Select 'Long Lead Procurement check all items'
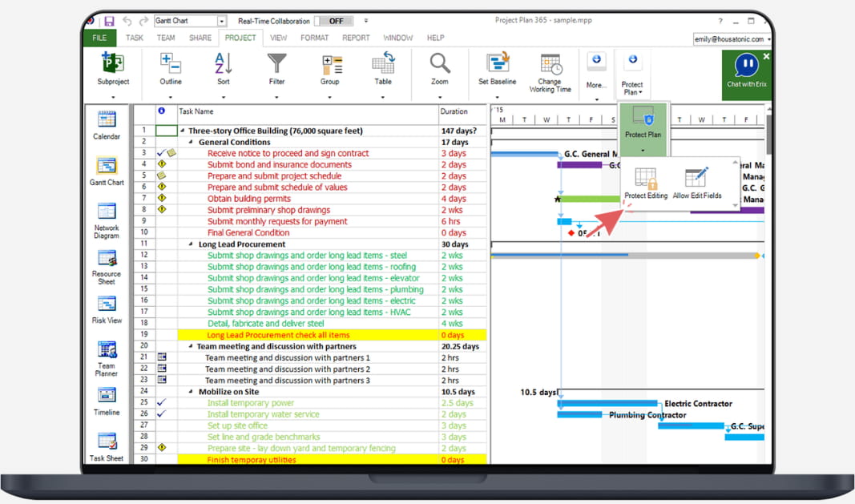This screenshot has width=855, height=504. pos(278,335)
